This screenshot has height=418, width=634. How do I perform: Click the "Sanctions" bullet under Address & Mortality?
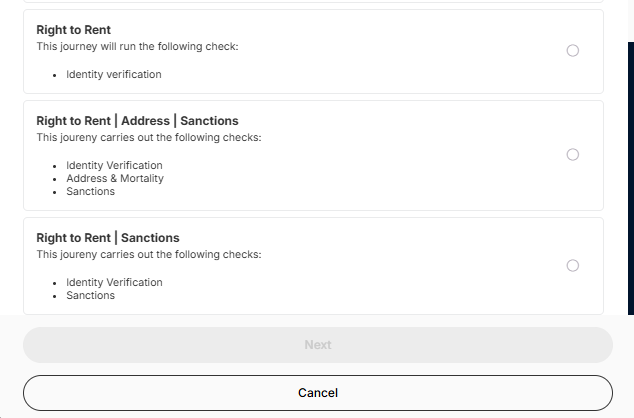[91, 191]
